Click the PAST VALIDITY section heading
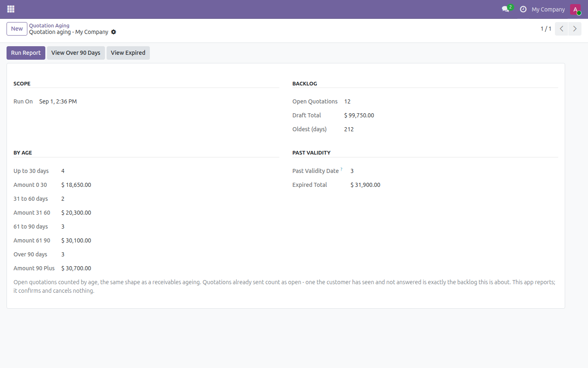This screenshot has height=368, width=588. [312, 153]
